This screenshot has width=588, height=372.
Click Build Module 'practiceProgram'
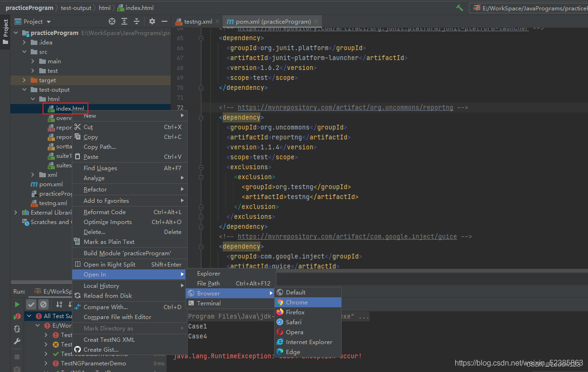click(x=129, y=253)
